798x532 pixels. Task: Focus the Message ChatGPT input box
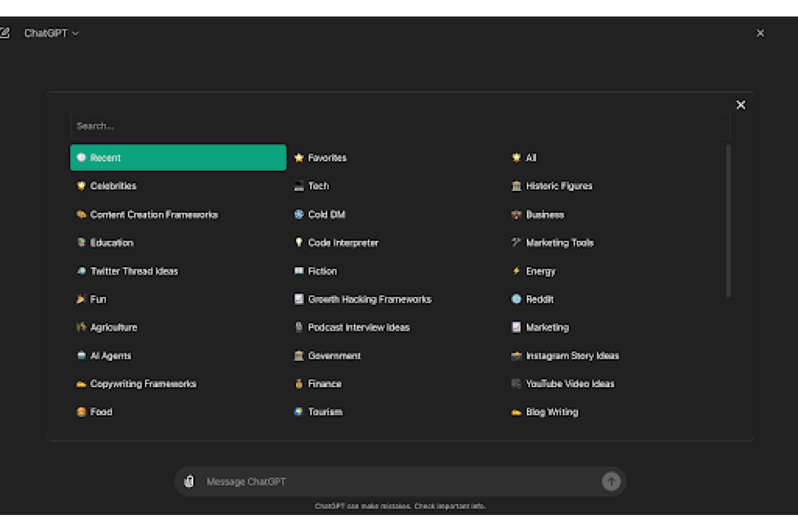click(399, 481)
